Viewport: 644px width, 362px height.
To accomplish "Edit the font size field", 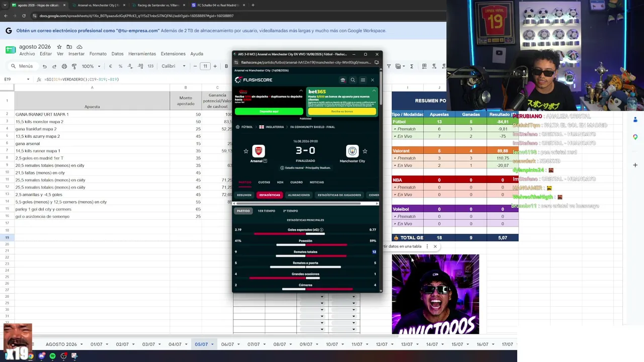I will click(x=205, y=66).
